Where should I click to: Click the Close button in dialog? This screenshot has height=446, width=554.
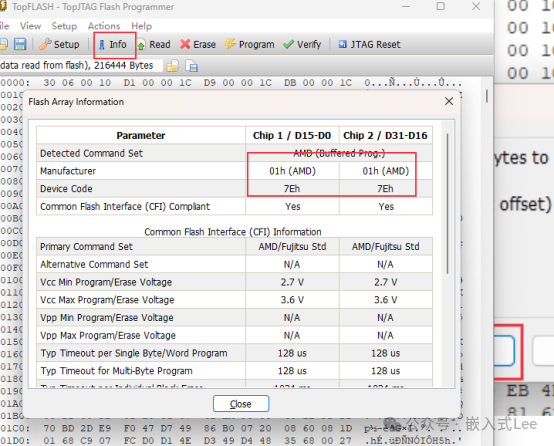(x=241, y=404)
